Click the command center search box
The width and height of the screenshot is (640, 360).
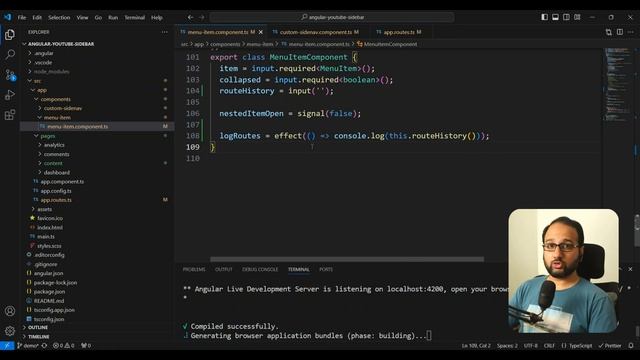[332, 17]
